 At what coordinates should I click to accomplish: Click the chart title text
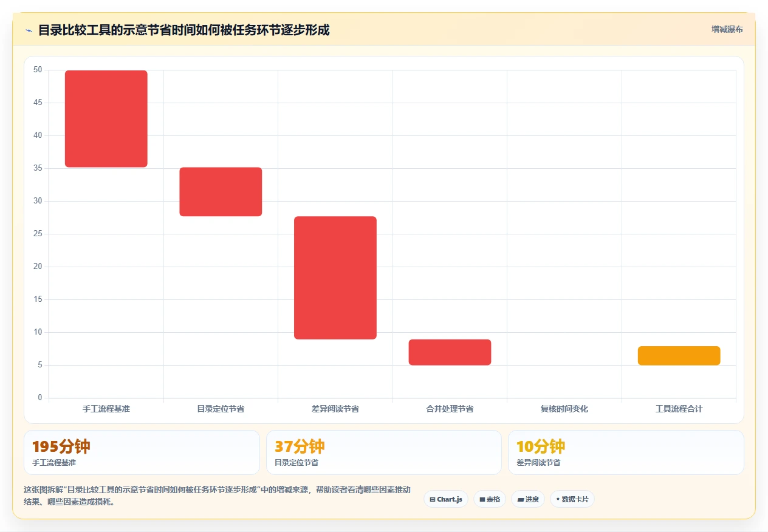click(183, 30)
